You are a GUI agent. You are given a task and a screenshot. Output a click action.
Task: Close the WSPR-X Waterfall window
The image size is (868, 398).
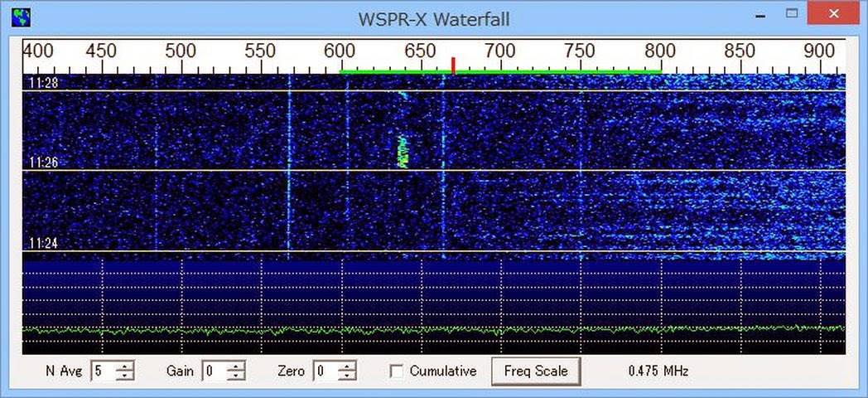pyautogui.click(x=834, y=14)
